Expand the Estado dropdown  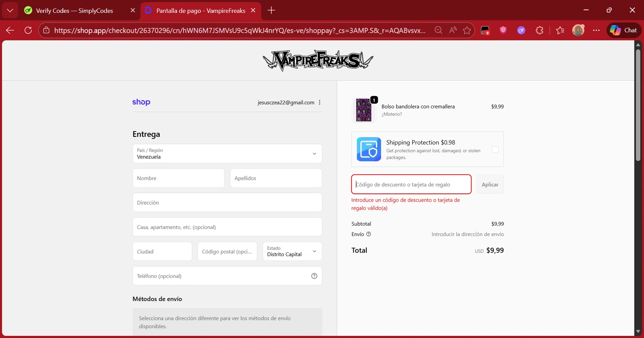click(x=292, y=251)
